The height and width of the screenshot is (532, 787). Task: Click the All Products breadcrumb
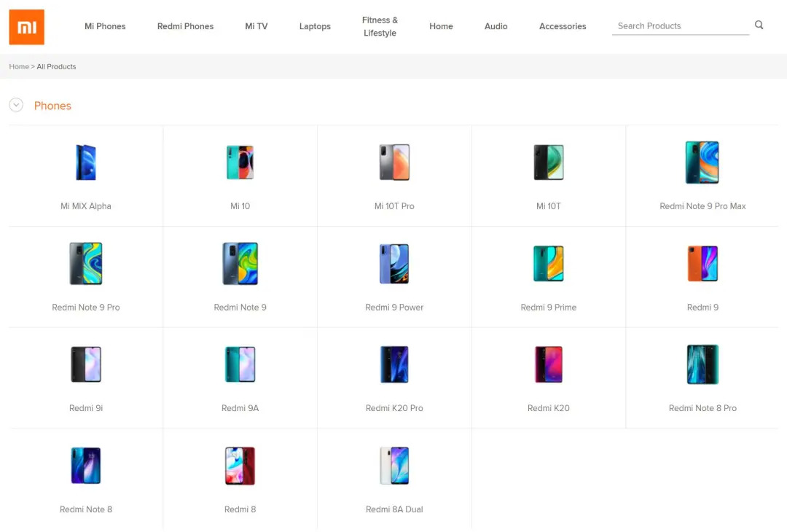[56, 66]
